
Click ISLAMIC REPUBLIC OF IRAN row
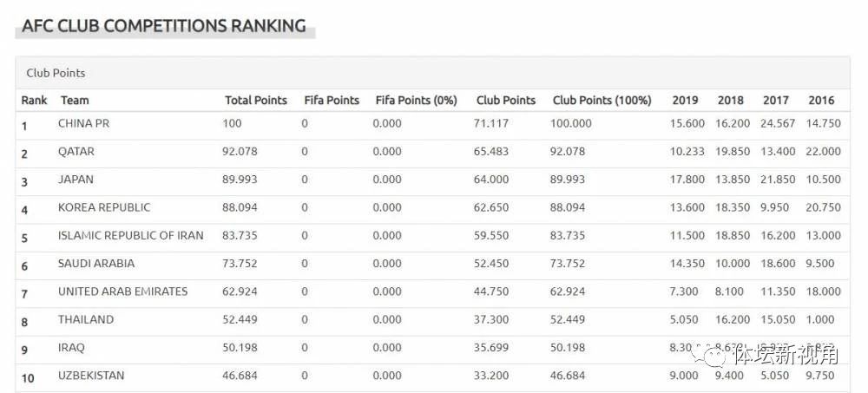pyautogui.click(x=432, y=238)
